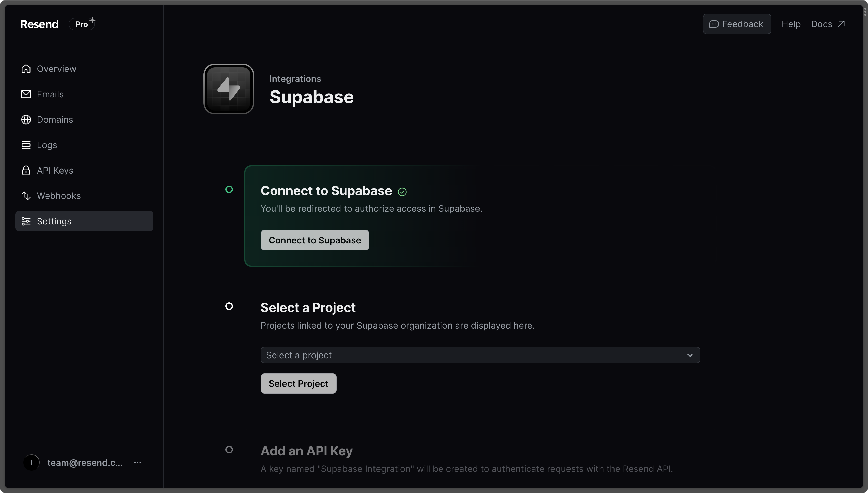Screen dimensions: 868x493
Task: Click the Webhooks sidebar icon
Action: pyautogui.click(x=25, y=195)
